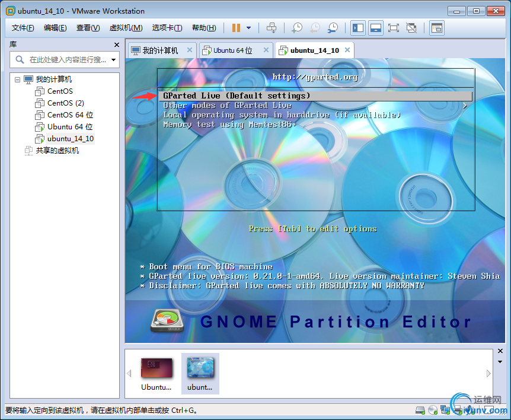Close the Ubuntu 64 位 tab
The width and height of the screenshot is (511, 420).
pos(266,50)
